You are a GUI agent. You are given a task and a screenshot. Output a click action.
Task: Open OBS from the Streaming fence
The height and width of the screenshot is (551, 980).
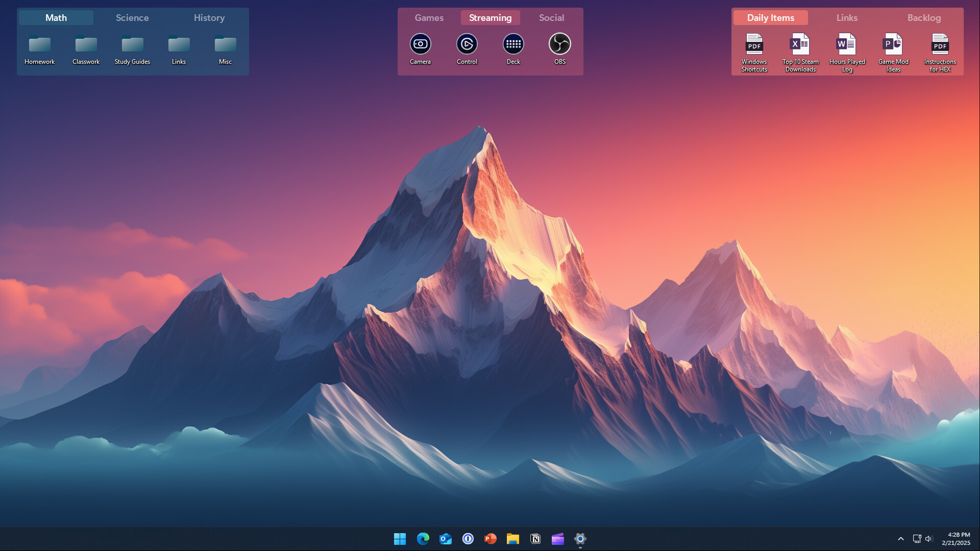pyautogui.click(x=559, y=44)
